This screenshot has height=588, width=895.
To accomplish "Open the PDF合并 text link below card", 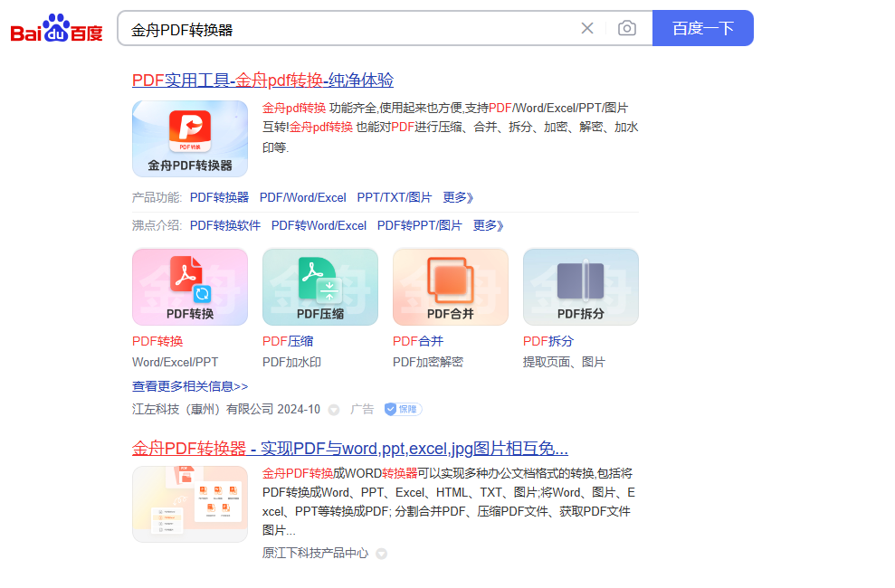I will point(418,341).
